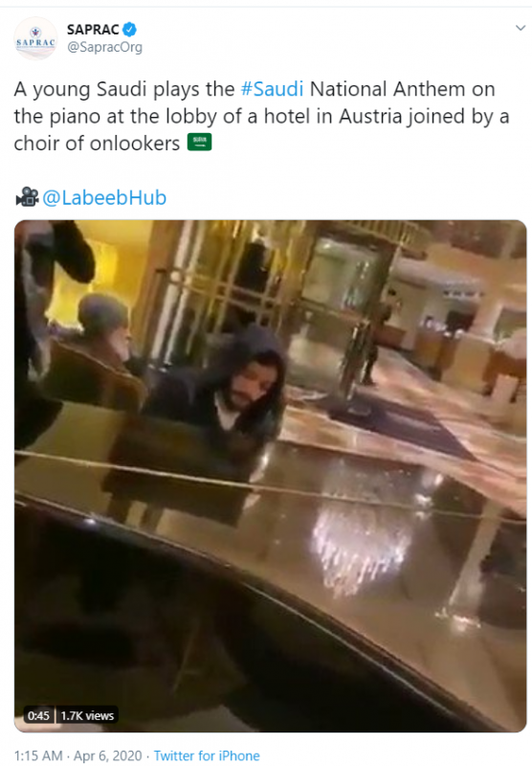
Task: Follow the #Saudi hashtag link
Action: pyautogui.click(x=272, y=89)
